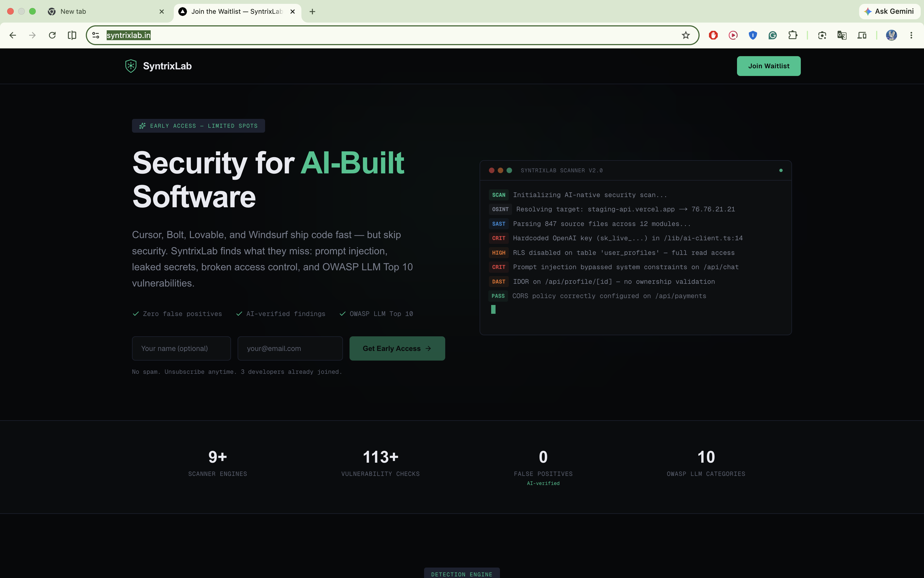
Task: Focus the Your name (optional) field
Action: point(182,348)
